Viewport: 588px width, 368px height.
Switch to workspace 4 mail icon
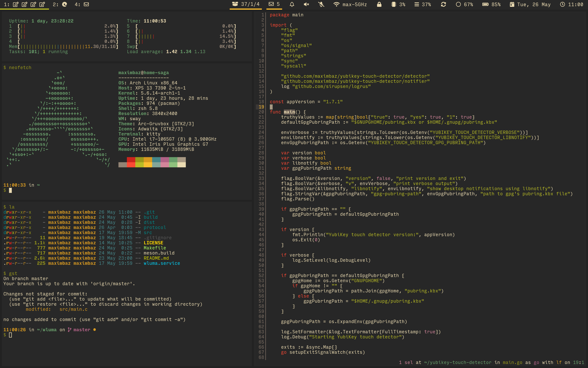[86, 4]
